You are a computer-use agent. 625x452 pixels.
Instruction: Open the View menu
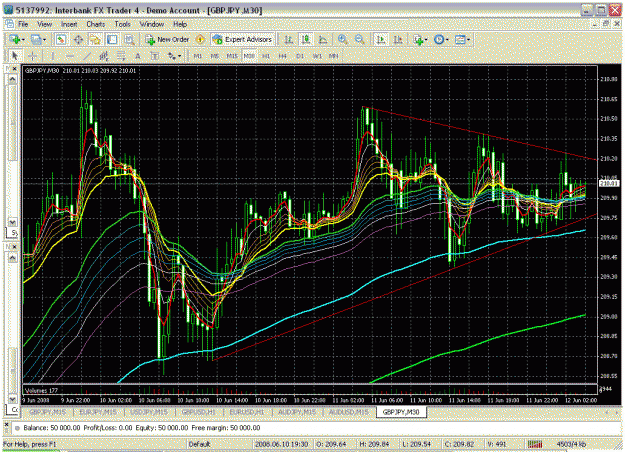[45, 24]
